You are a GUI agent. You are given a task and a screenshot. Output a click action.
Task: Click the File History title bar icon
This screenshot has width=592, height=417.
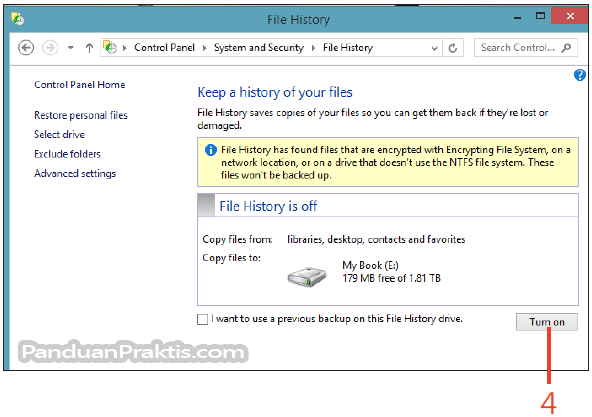(x=17, y=19)
